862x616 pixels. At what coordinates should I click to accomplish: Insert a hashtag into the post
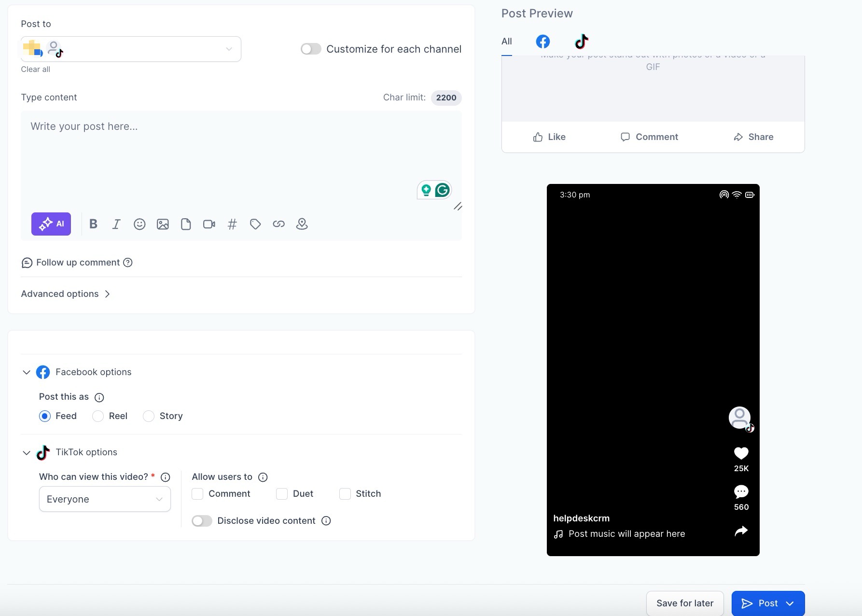232,224
